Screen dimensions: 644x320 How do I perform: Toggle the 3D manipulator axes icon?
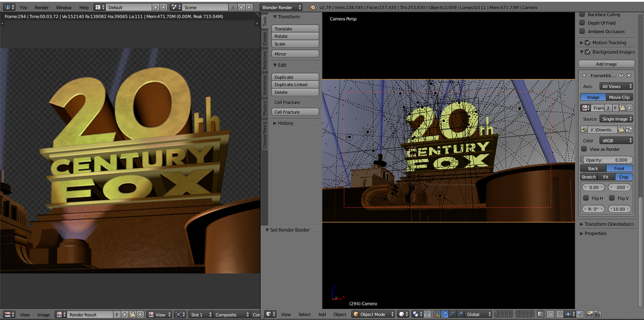point(438,314)
